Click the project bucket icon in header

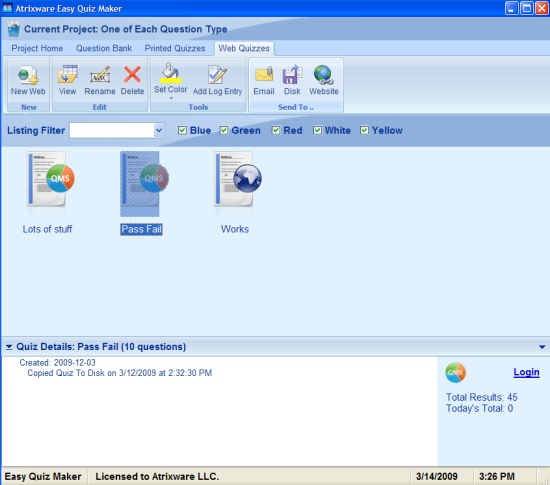14,29
